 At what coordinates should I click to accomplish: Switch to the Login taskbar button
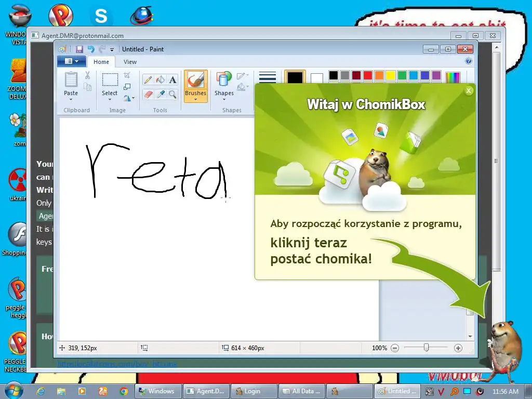254,391
